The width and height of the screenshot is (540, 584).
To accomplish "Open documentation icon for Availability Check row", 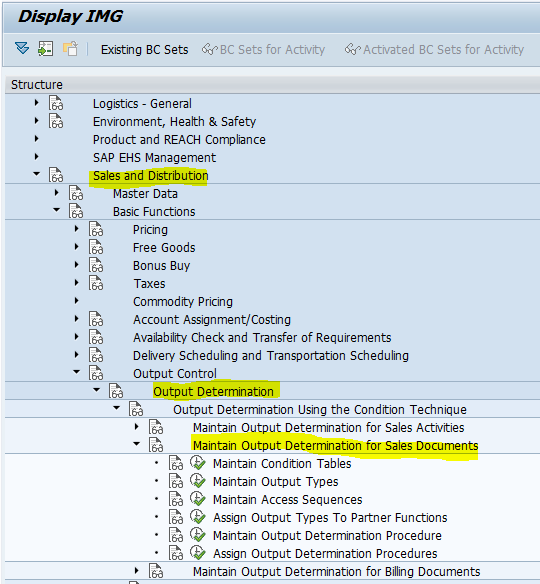I will [x=96, y=337].
